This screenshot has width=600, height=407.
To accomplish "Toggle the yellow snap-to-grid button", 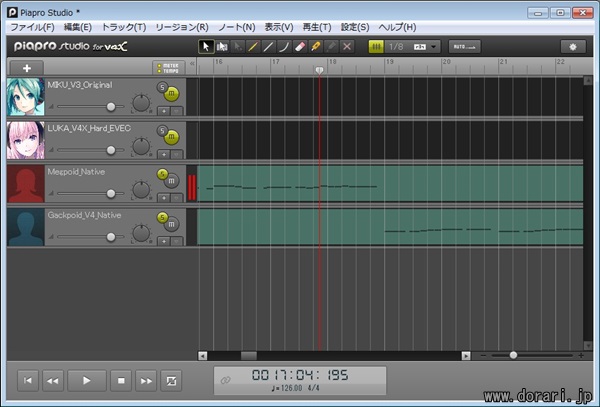I will coord(376,47).
